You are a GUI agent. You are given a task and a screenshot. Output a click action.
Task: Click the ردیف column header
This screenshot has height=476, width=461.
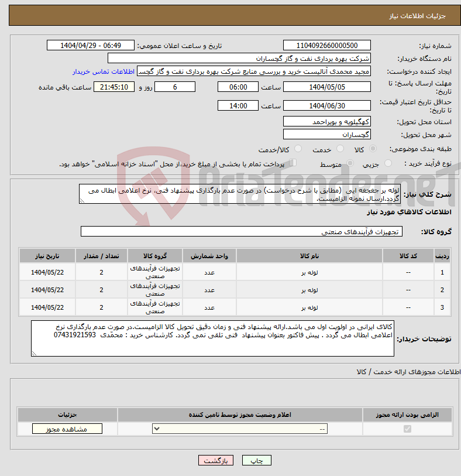tap(442, 256)
